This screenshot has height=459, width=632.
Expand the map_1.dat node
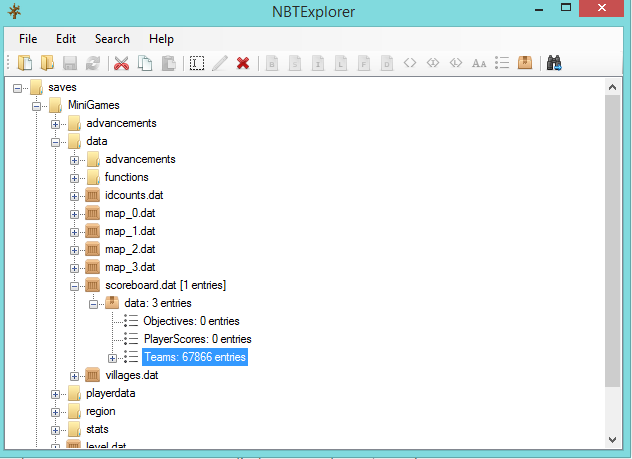click(x=74, y=232)
